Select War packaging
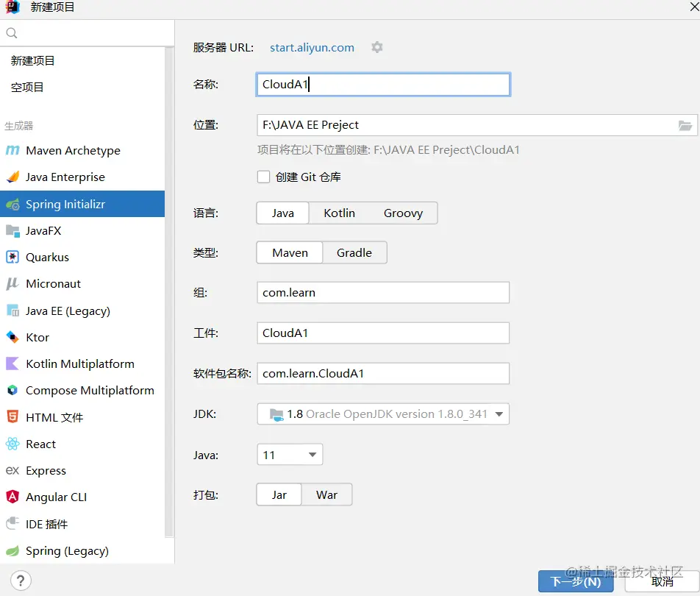Image resolution: width=700 pixels, height=596 pixels. (326, 494)
